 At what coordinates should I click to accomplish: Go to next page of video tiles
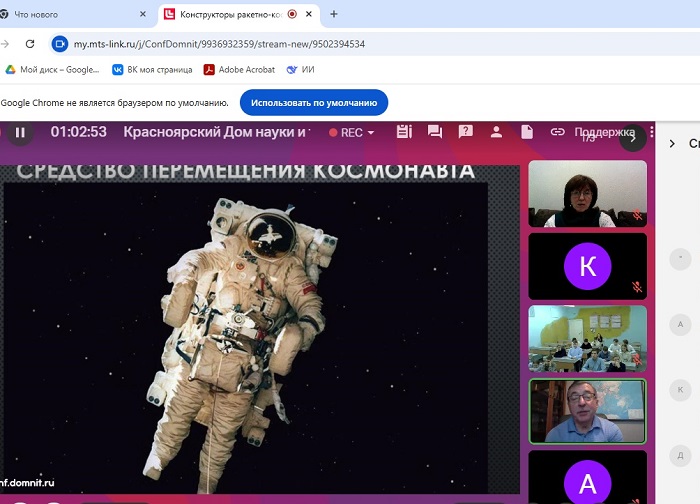click(632, 139)
